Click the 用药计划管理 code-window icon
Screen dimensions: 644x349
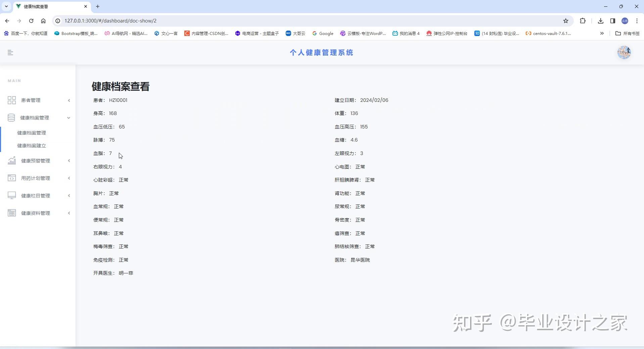(12, 178)
